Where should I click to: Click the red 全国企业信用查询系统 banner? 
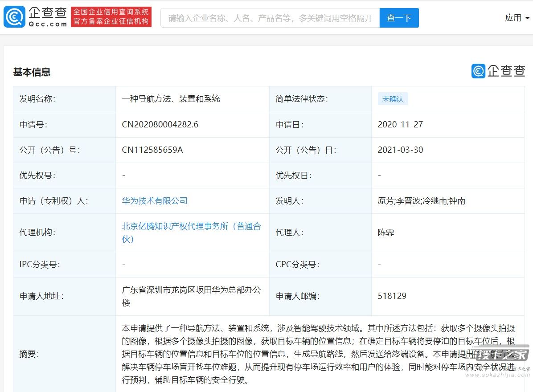(111, 16)
